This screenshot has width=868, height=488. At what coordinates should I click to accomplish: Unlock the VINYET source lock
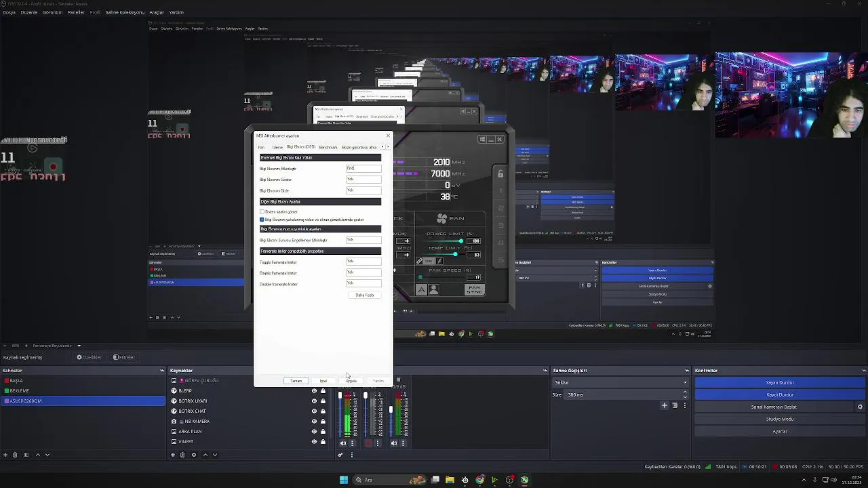[x=323, y=442]
